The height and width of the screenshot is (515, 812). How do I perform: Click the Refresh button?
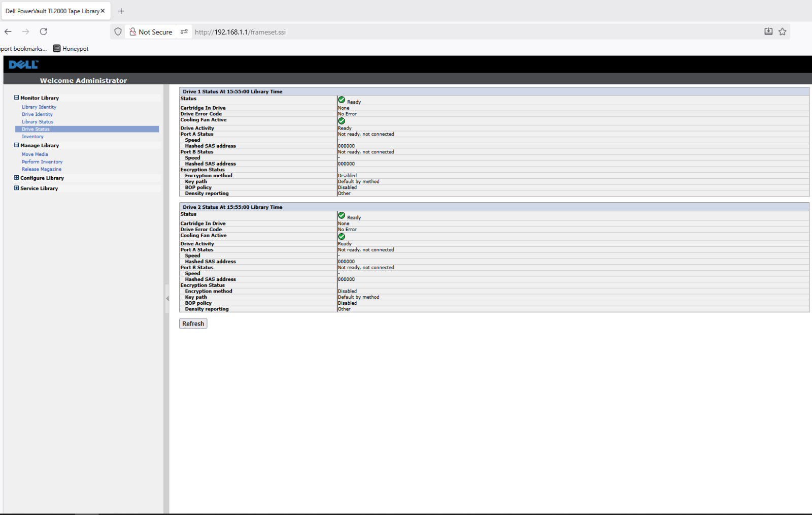[x=193, y=324]
